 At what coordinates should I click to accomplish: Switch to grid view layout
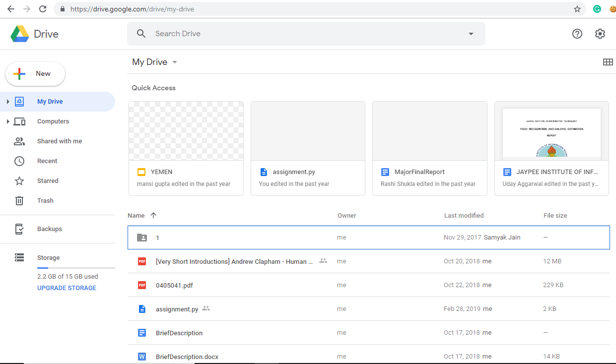(x=608, y=62)
